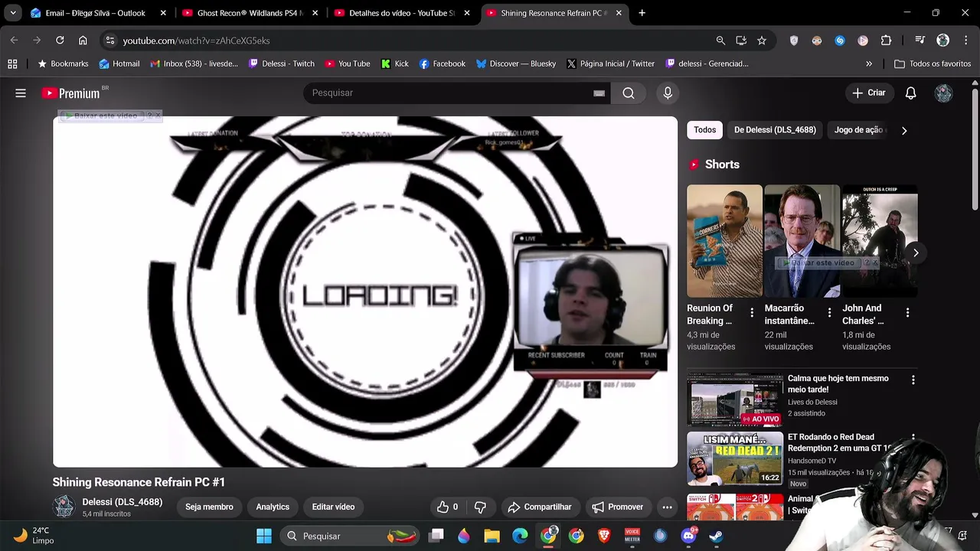Open on-screen keyboard in search box
This screenshot has width=980, height=551.
point(599,93)
